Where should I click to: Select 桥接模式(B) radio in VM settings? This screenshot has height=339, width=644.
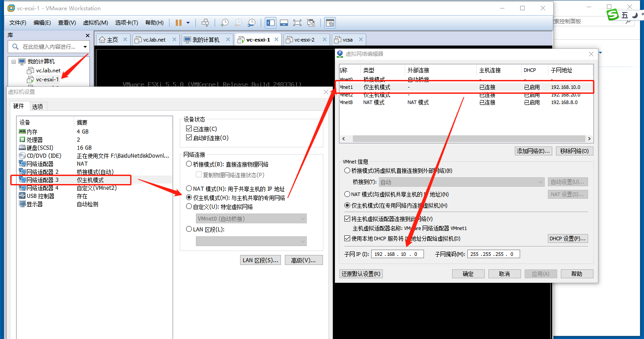click(x=189, y=164)
